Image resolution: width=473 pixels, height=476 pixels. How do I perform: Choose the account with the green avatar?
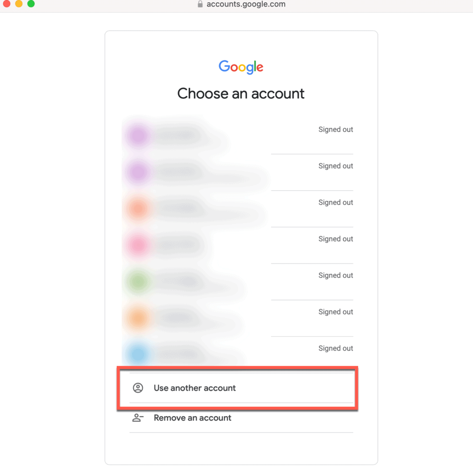coord(138,281)
